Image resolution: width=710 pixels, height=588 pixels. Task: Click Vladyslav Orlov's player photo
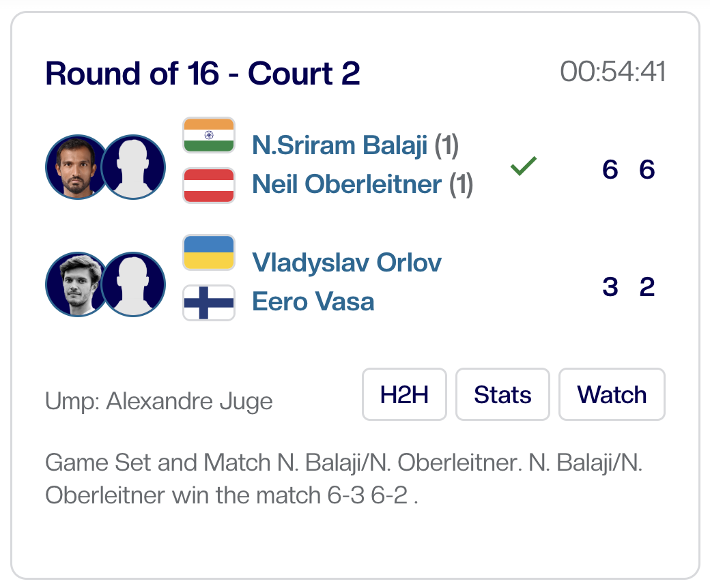point(74,284)
